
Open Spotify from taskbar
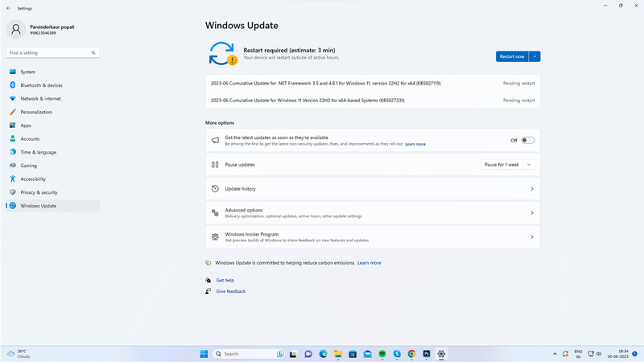(x=382, y=354)
